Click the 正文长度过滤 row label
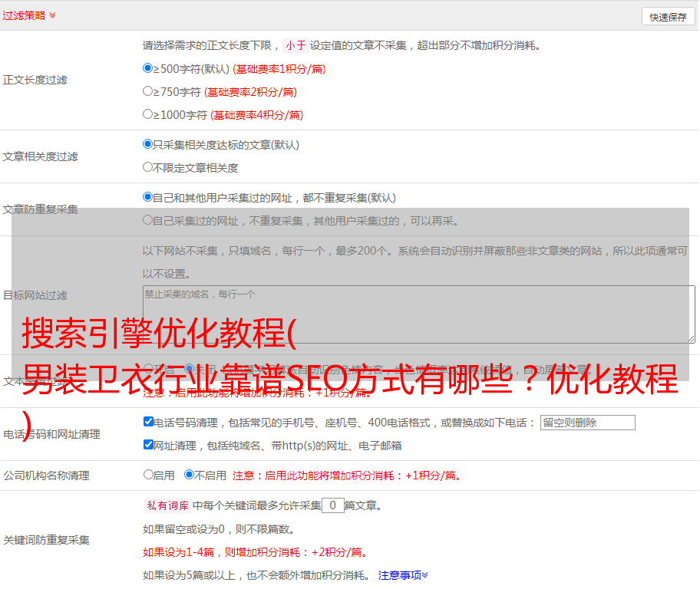Viewport: 700px width, 589px height. click(35, 80)
